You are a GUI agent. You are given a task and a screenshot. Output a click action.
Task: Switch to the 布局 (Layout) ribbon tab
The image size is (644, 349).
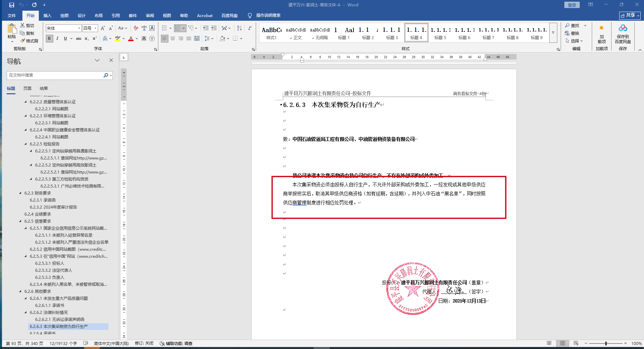[98, 15]
